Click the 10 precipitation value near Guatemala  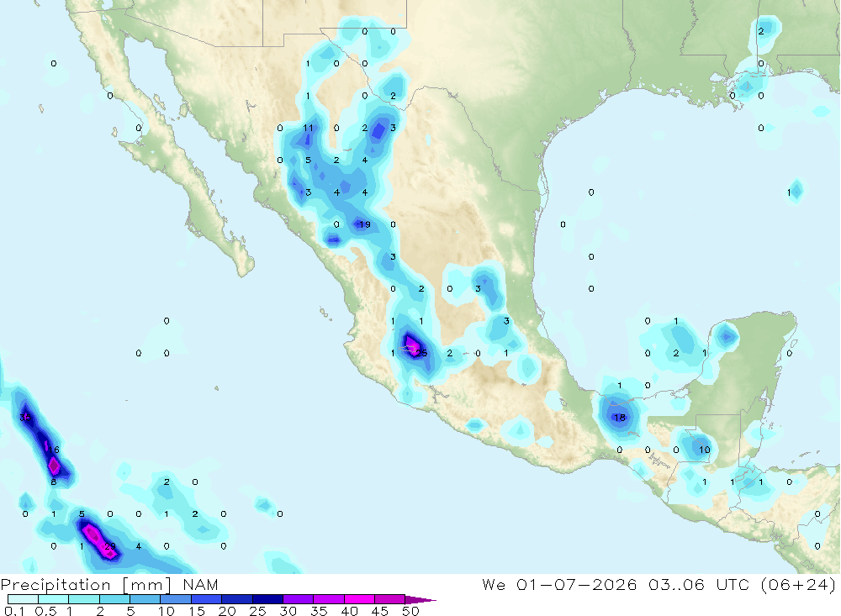704,450
